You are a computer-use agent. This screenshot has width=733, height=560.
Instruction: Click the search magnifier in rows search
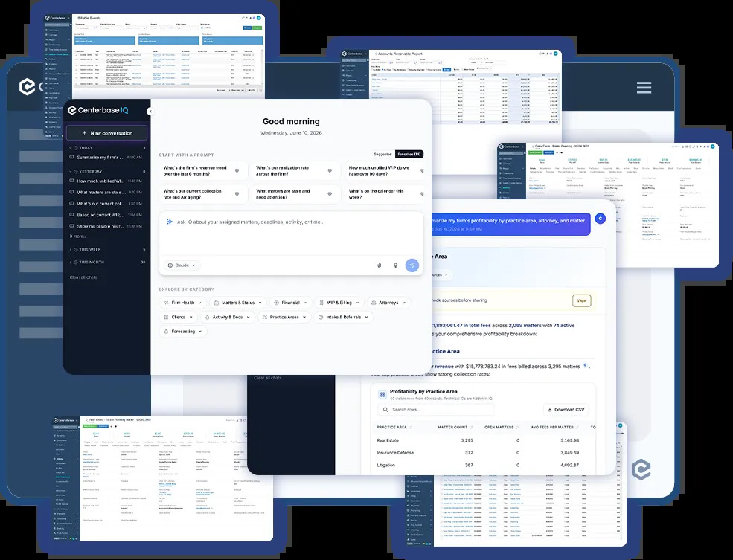pyautogui.click(x=385, y=410)
